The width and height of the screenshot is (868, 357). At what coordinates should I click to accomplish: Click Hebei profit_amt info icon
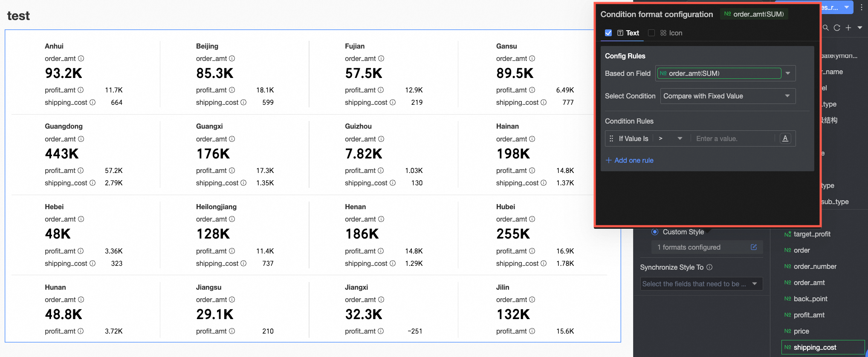(81, 251)
